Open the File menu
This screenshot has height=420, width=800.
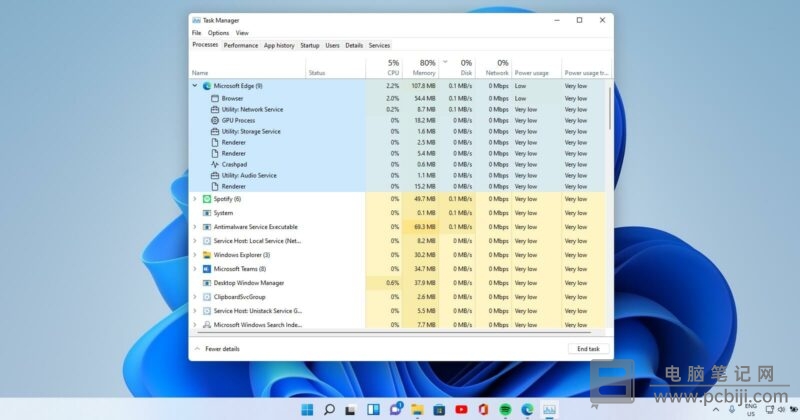(196, 33)
